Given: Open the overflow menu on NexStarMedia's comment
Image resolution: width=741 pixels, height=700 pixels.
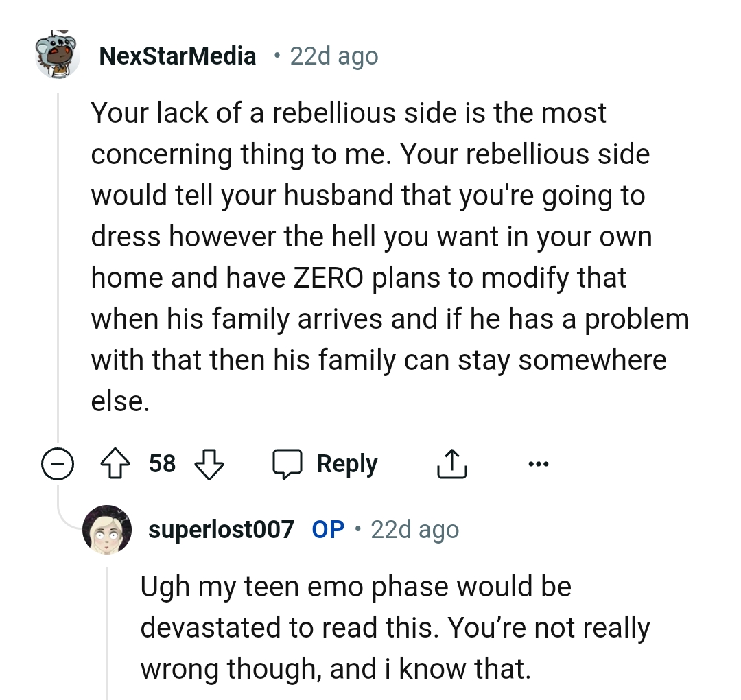Looking at the screenshot, I should click(x=539, y=464).
